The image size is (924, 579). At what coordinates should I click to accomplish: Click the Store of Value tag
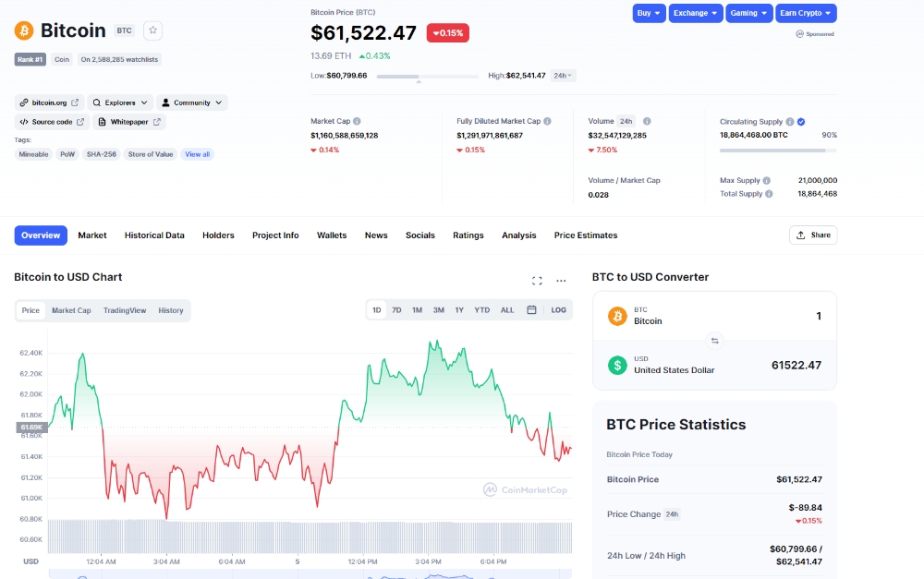point(151,154)
